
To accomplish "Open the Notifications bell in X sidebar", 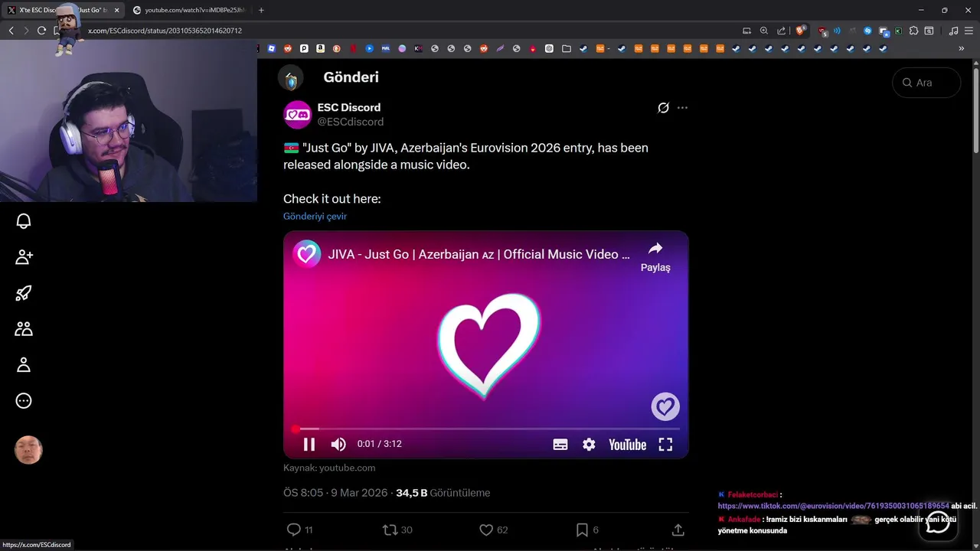I will [24, 221].
